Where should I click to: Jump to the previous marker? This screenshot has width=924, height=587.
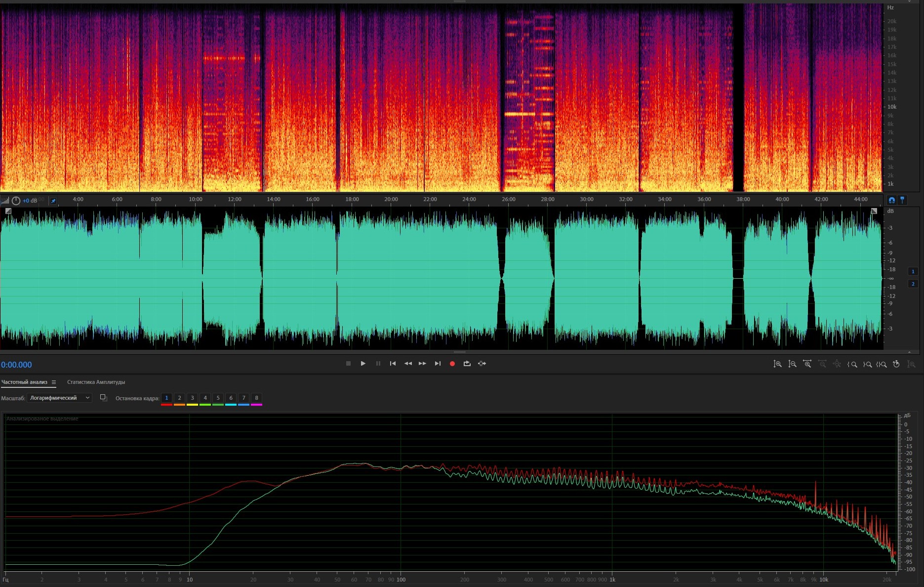pyautogui.click(x=393, y=364)
